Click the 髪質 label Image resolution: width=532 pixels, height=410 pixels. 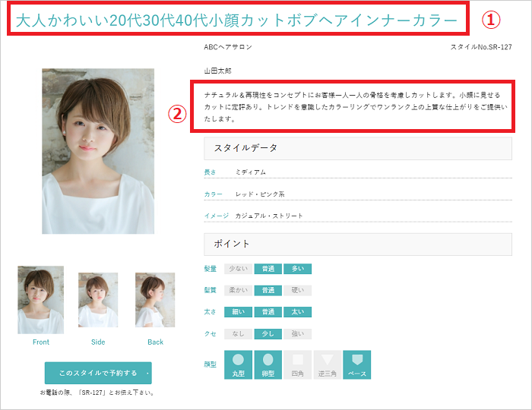click(x=210, y=290)
